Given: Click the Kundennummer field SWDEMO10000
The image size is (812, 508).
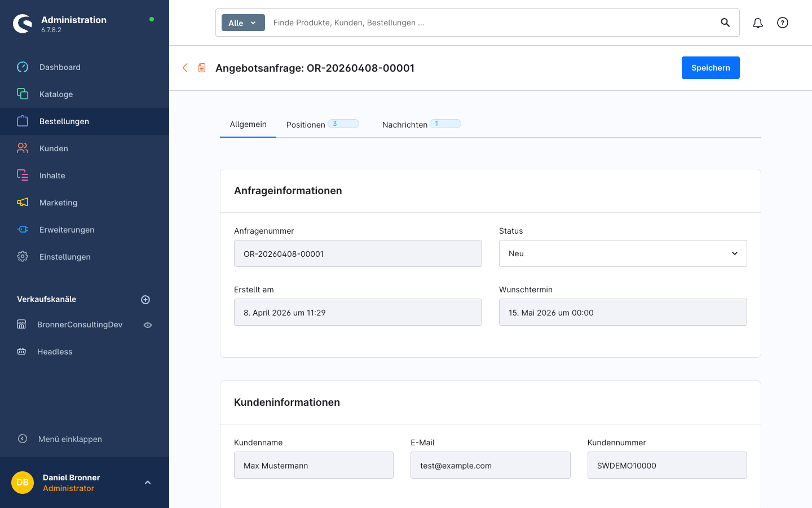Looking at the screenshot, I should [667, 465].
